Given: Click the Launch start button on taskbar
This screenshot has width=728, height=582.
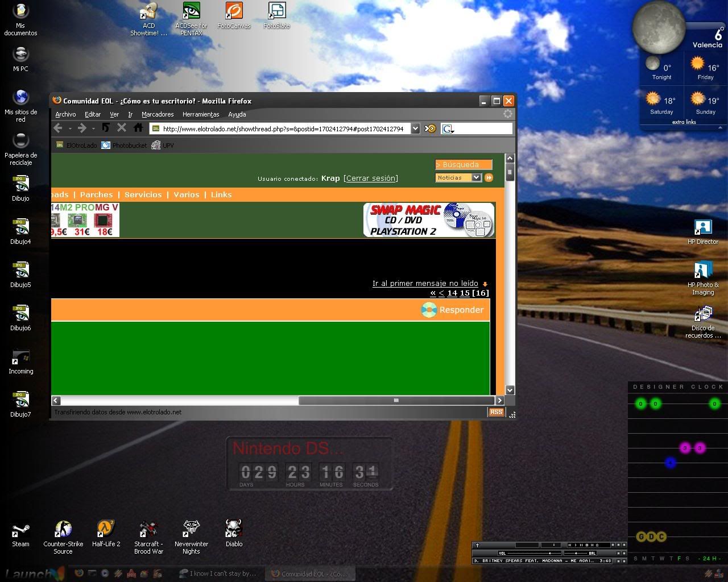Looking at the screenshot, I should (x=34, y=573).
